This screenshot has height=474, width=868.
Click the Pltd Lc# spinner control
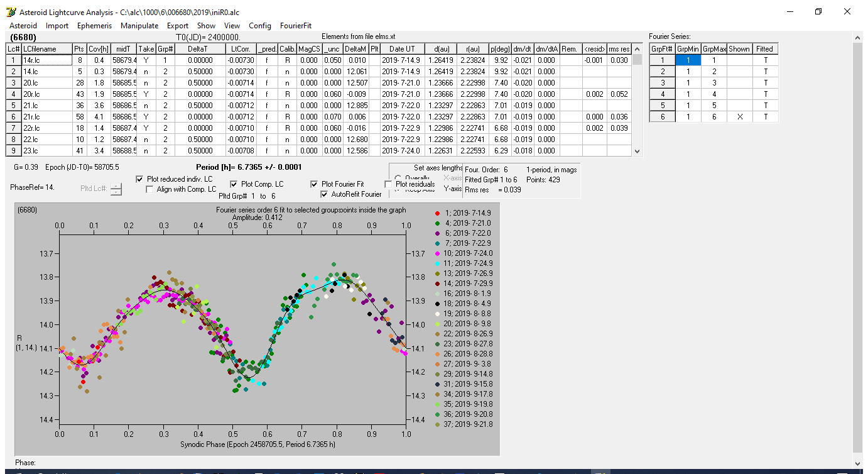pos(116,189)
